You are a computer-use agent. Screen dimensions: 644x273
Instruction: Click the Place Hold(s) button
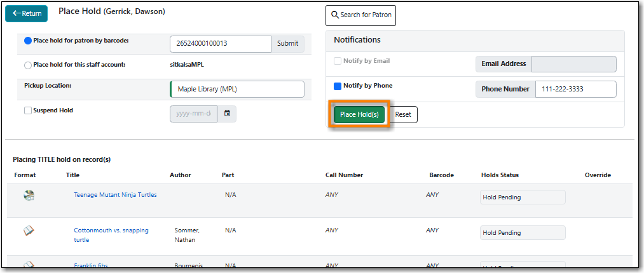pos(359,114)
